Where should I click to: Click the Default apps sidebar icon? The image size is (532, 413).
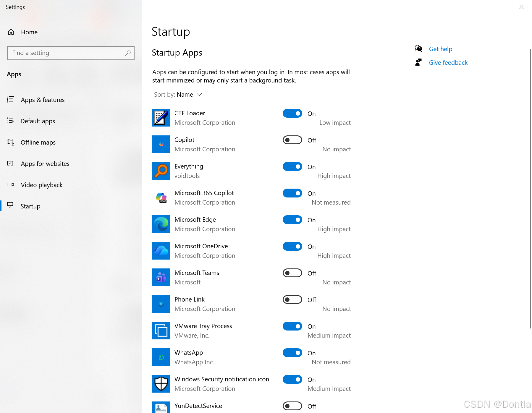[x=10, y=121]
